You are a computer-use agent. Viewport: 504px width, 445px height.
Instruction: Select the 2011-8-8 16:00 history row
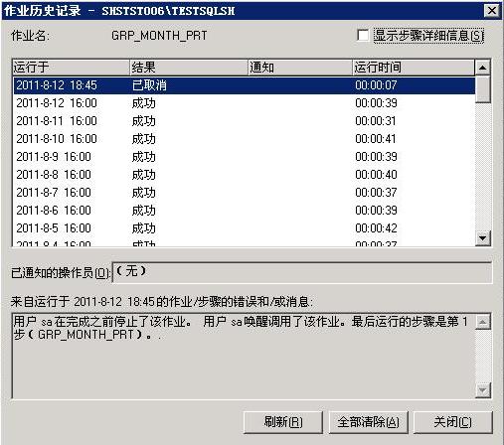click(245, 175)
